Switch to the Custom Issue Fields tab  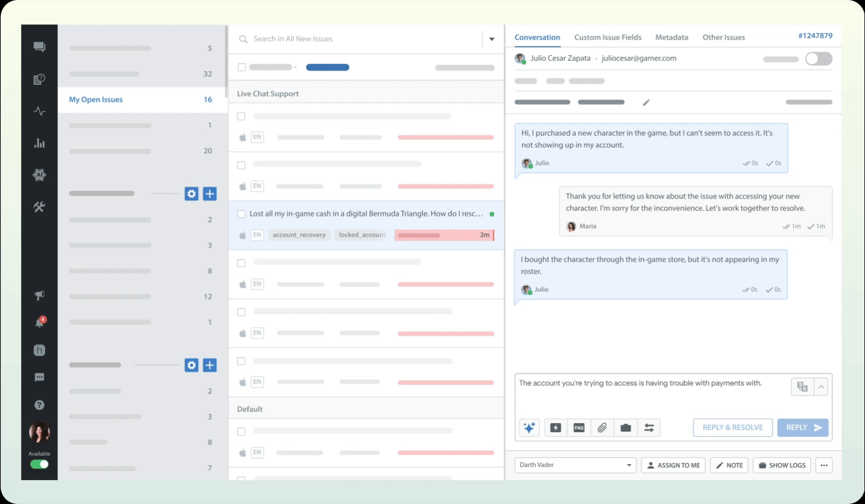[608, 38]
